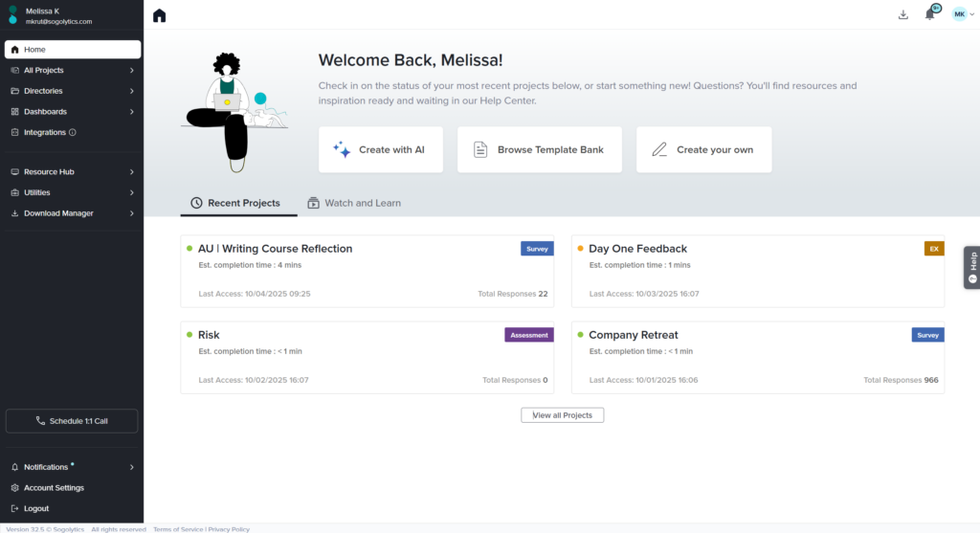Switch to the Watch and Learn tab

click(353, 203)
